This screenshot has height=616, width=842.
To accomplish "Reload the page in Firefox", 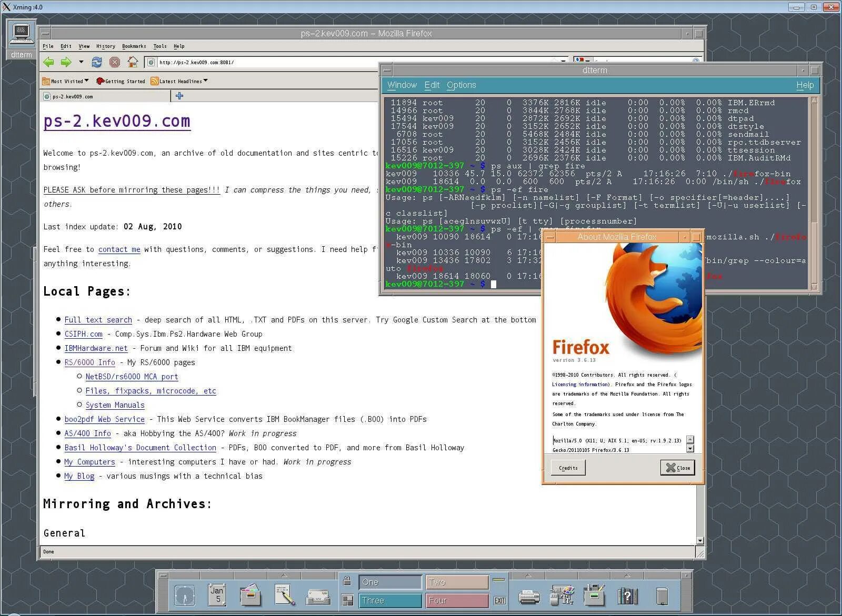I will click(97, 62).
